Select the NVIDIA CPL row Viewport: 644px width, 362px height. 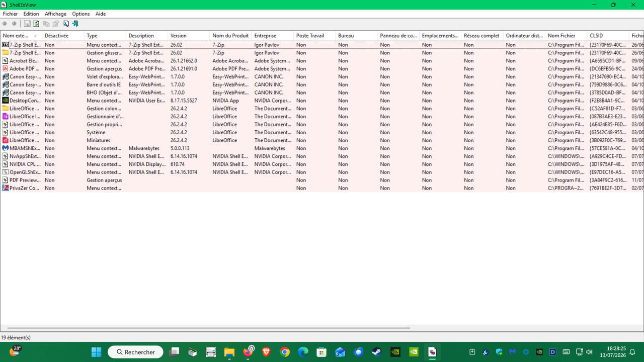pyautogui.click(x=322, y=164)
